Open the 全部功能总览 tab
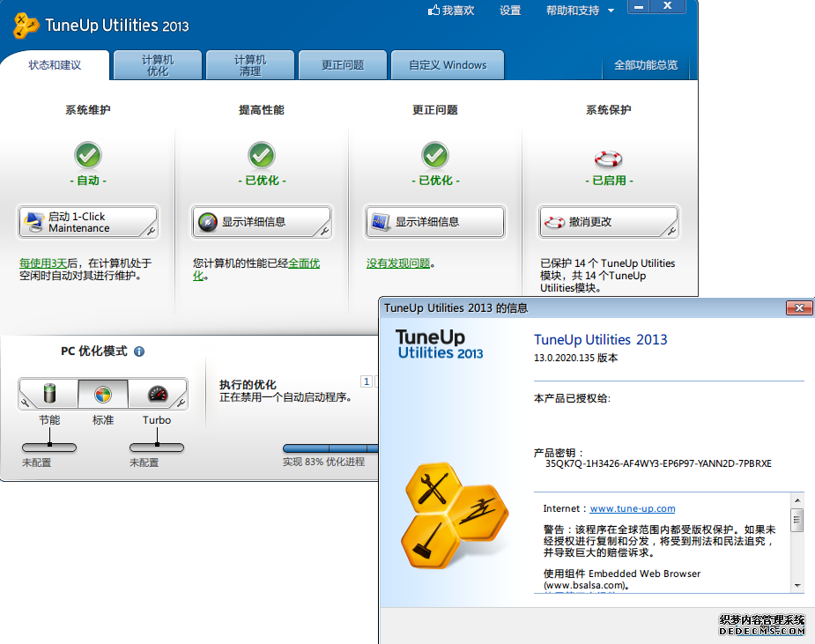The height and width of the screenshot is (644, 815). tap(646, 65)
